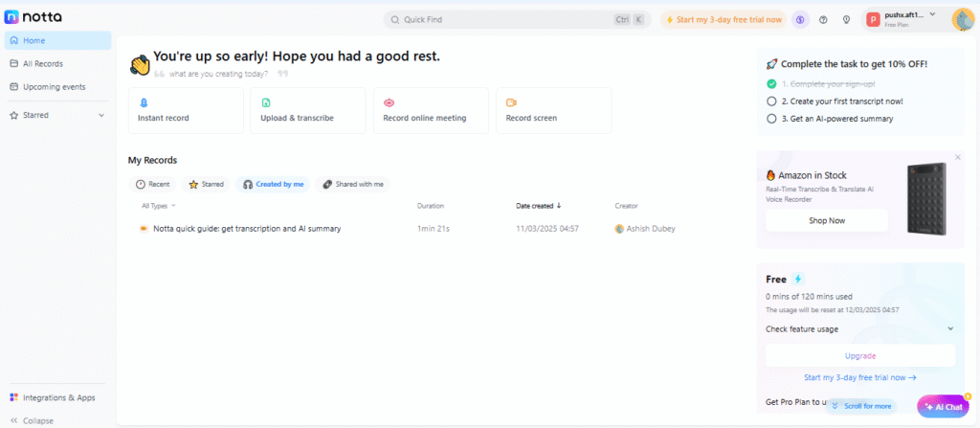Open the help question mark icon
Image resolution: width=980 pixels, height=428 pixels.
823,19
